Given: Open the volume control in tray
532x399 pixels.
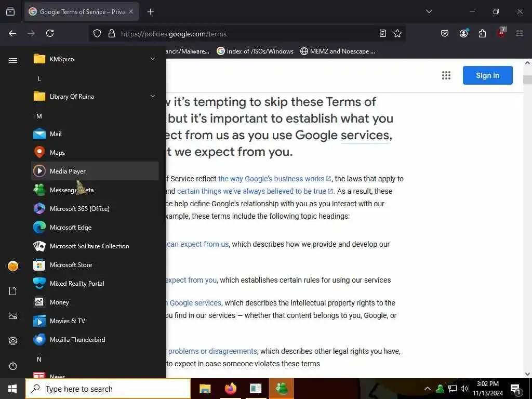Looking at the screenshot, I should pos(464,389).
